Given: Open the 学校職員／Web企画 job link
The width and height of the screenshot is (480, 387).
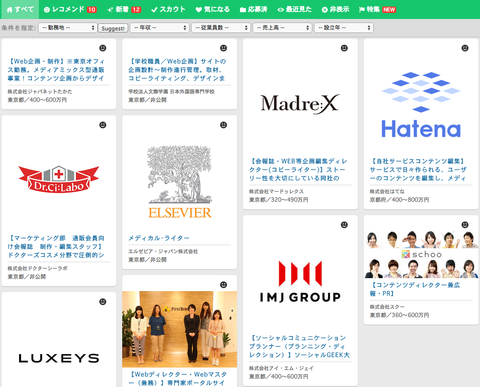Looking at the screenshot, I should [x=177, y=70].
